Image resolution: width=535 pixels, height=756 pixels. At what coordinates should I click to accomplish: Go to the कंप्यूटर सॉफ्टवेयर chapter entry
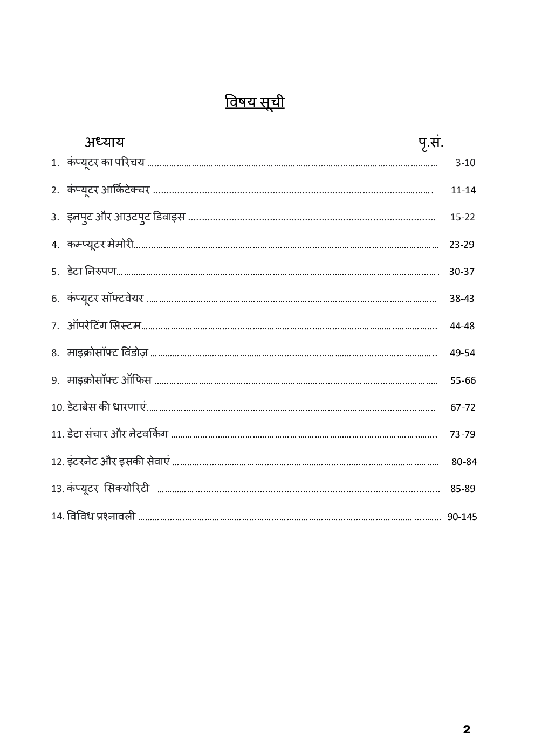(x=106, y=299)
